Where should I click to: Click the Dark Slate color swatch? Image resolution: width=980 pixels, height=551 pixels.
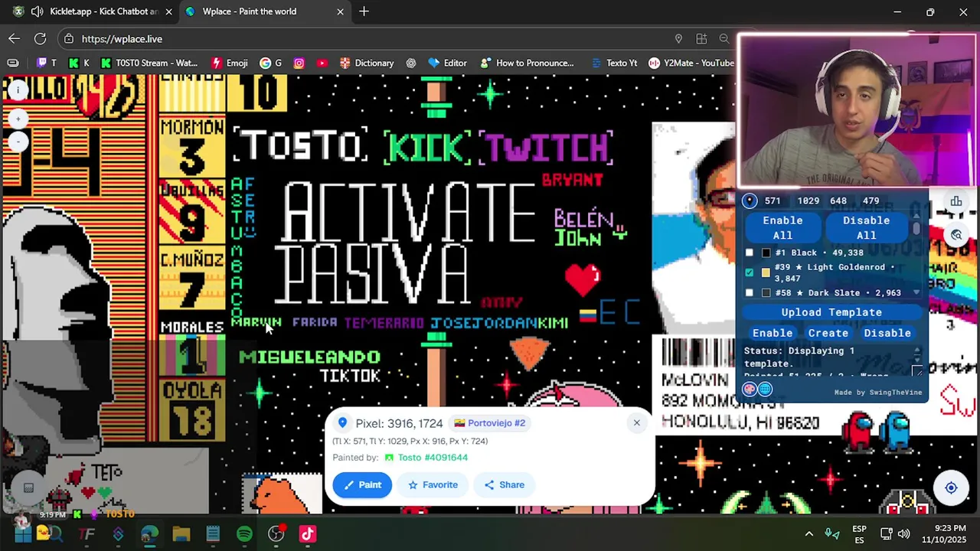[766, 292]
